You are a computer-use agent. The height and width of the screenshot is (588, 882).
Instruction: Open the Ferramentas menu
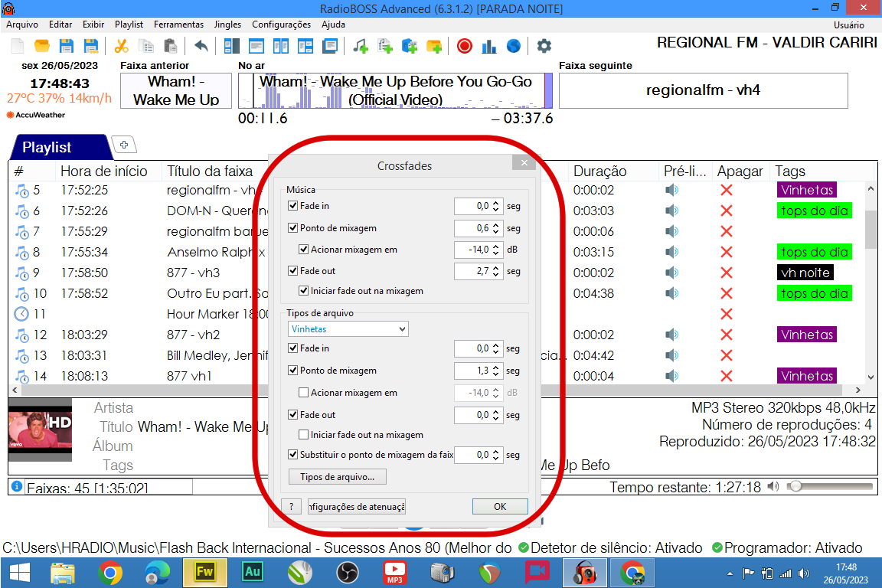click(x=179, y=24)
